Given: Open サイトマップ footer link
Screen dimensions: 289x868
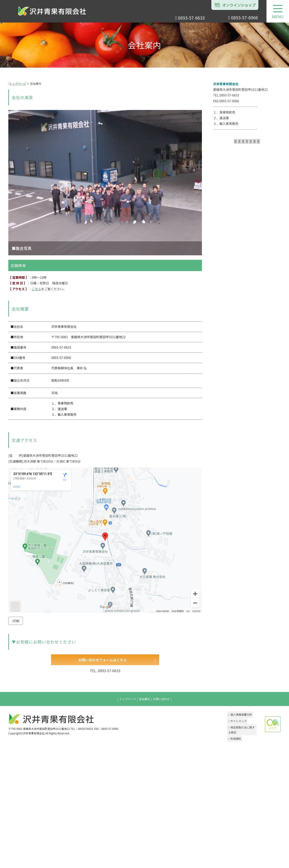Looking at the screenshot, I should tap(237, 721).
